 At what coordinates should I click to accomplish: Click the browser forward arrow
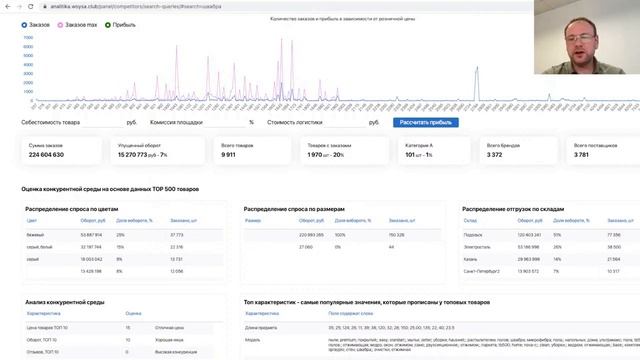pyautogui.click(x=19, y=7)
